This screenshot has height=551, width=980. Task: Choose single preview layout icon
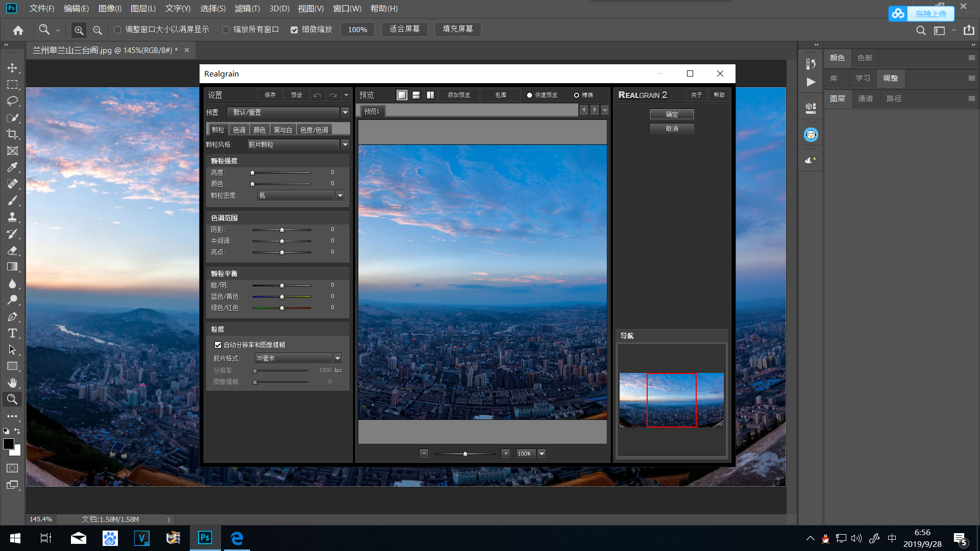click(x=402, y=95)
